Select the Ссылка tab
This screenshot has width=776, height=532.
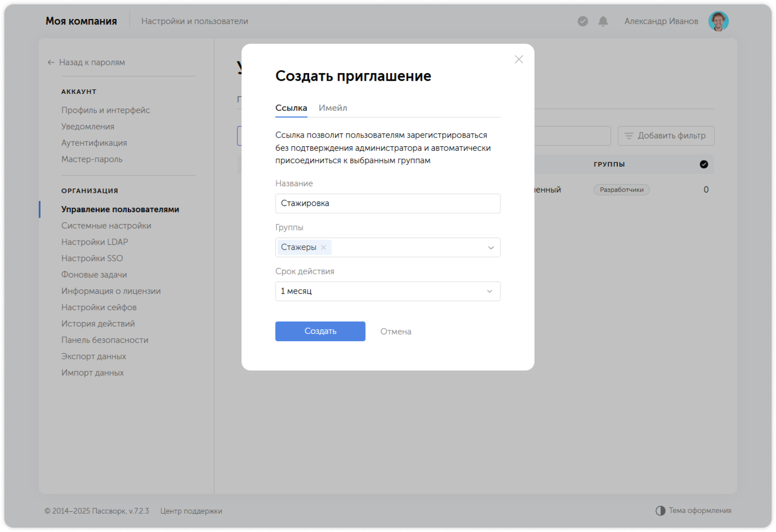click(x=291, y=108)
